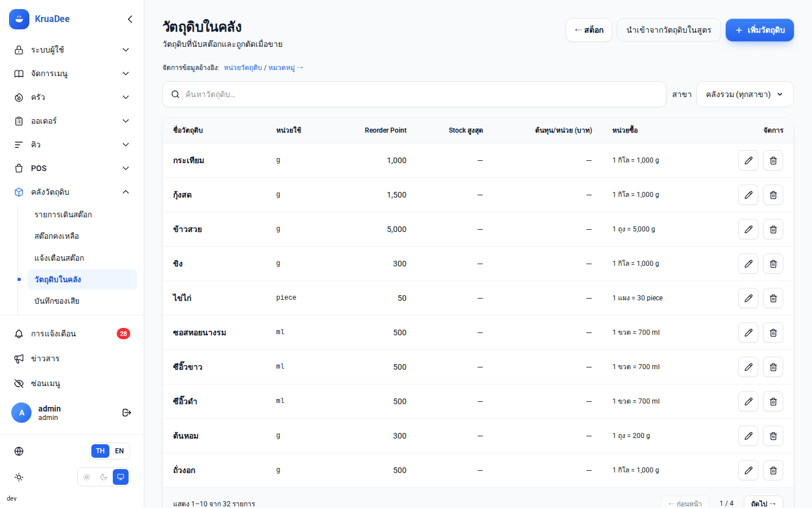Viewport: 812px width, 508px height.
Task: Click trash icon for ซีอิ๊วดำ row
Action: [x=773, y=401]
